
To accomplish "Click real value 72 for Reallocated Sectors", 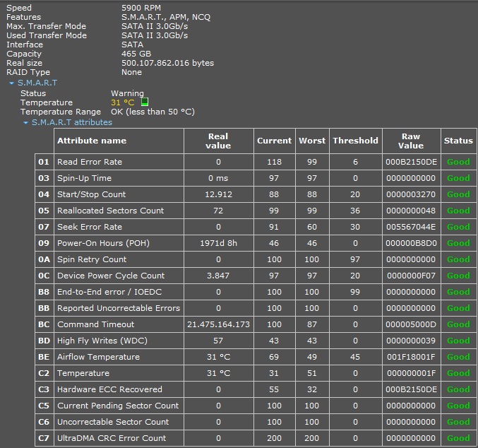I will pyautogui.click(x=218, y=211).
